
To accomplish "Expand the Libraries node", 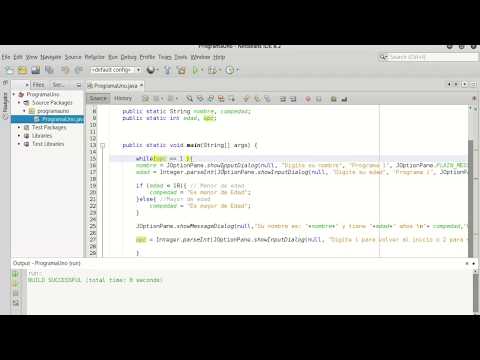I will pyautogui.click(x=19, y=136).
